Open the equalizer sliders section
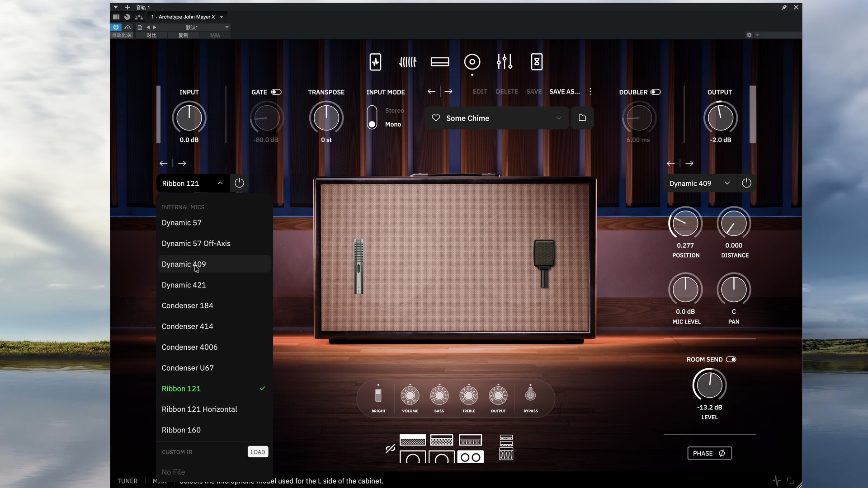 504,62
